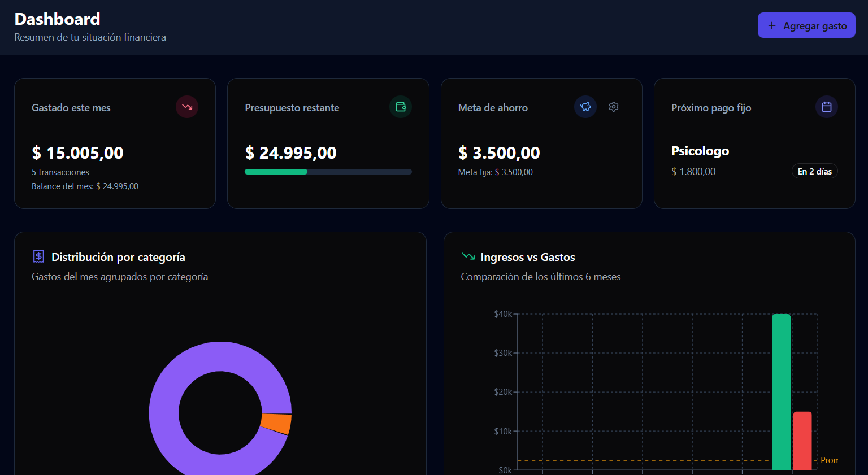Click the downward trend icon on Gastado este mes
Viewport: 868px width, 475px height.
187,107
